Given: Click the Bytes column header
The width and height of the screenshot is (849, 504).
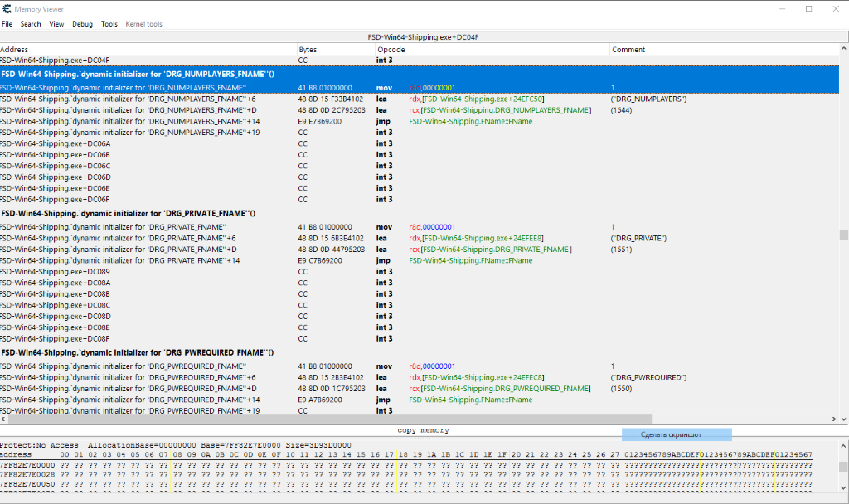Looking at the screenshot, I should 308,50.
